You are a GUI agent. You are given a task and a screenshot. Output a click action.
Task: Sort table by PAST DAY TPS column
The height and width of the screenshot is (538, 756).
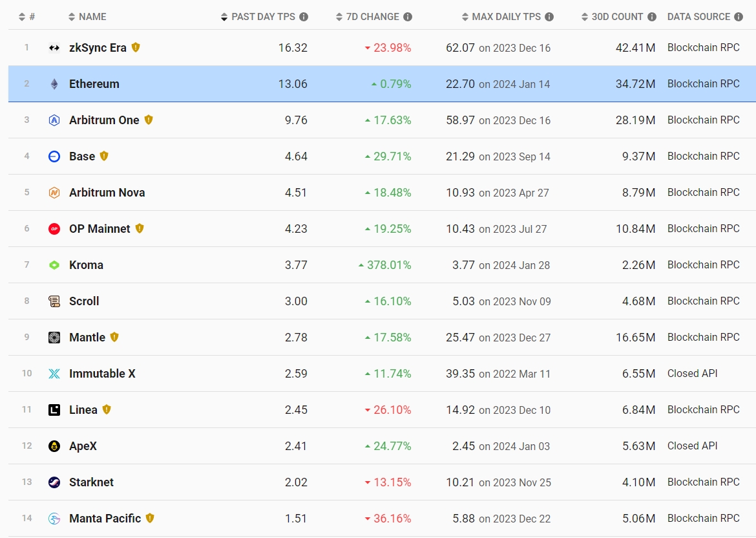pyautogui.click(x=258, y=17)
